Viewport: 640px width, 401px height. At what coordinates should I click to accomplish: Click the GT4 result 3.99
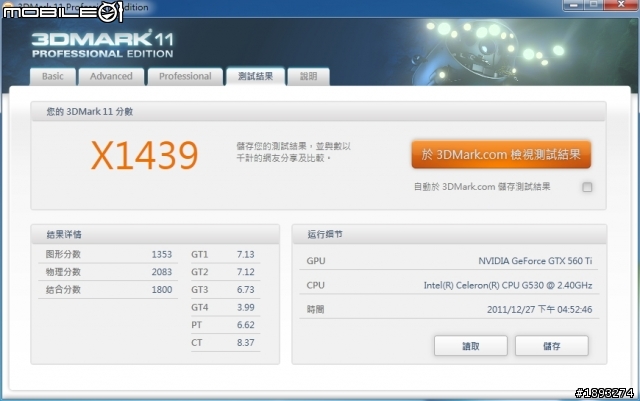coord(246,307)
